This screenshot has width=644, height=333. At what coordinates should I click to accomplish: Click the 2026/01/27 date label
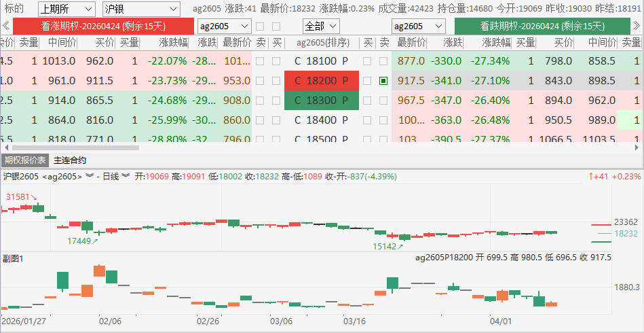(23, 321)
